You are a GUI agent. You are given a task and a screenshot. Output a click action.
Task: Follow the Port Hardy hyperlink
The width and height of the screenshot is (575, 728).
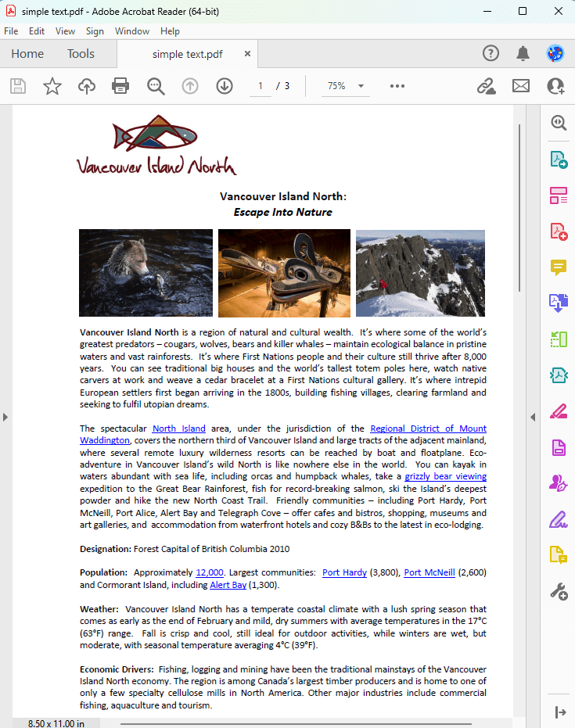[344, 572]
